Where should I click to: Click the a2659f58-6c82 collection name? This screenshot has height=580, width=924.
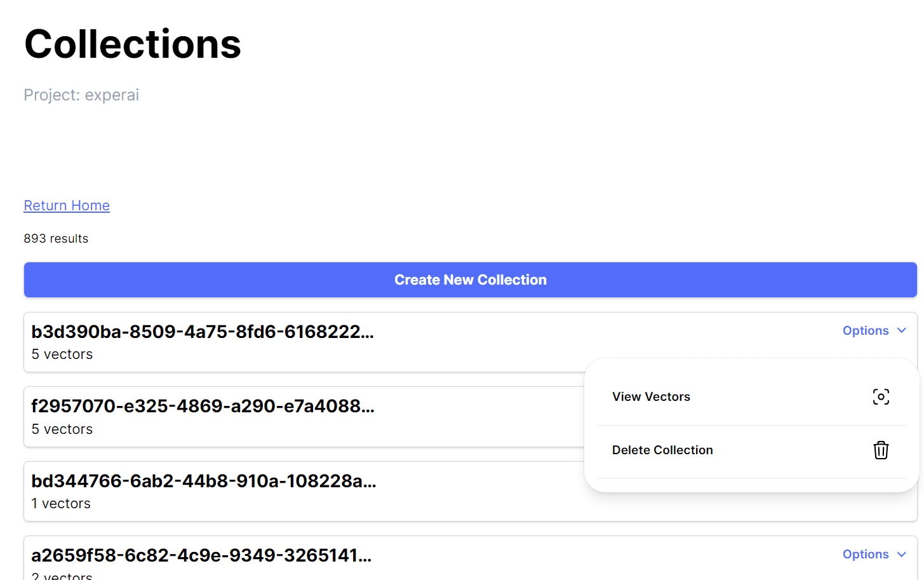point(201,555)
